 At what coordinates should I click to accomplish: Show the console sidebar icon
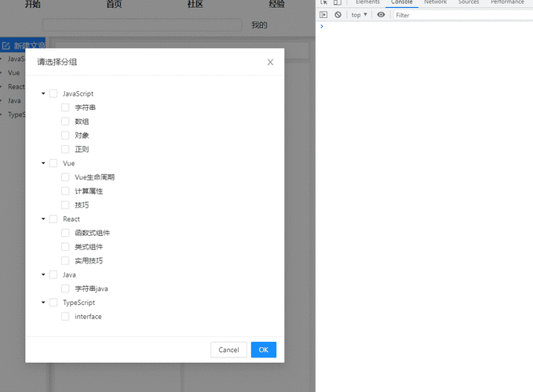(x=323, y=15)
